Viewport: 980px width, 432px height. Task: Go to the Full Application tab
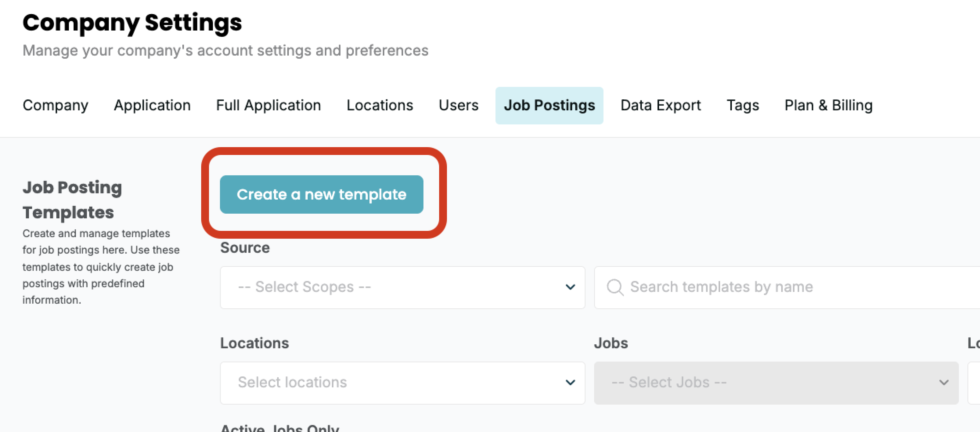(268, 105)
